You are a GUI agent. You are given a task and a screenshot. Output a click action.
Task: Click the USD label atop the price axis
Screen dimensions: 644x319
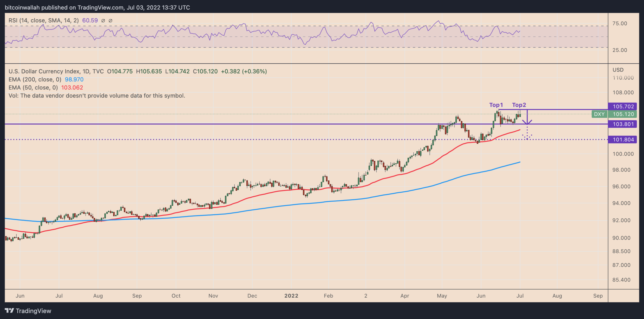click(618, 70)
